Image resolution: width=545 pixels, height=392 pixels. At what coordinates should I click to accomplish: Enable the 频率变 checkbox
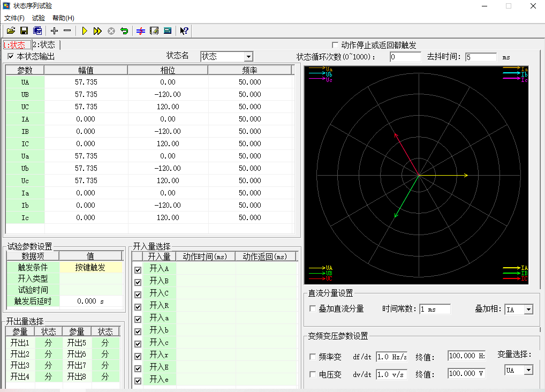coord(313,357)
